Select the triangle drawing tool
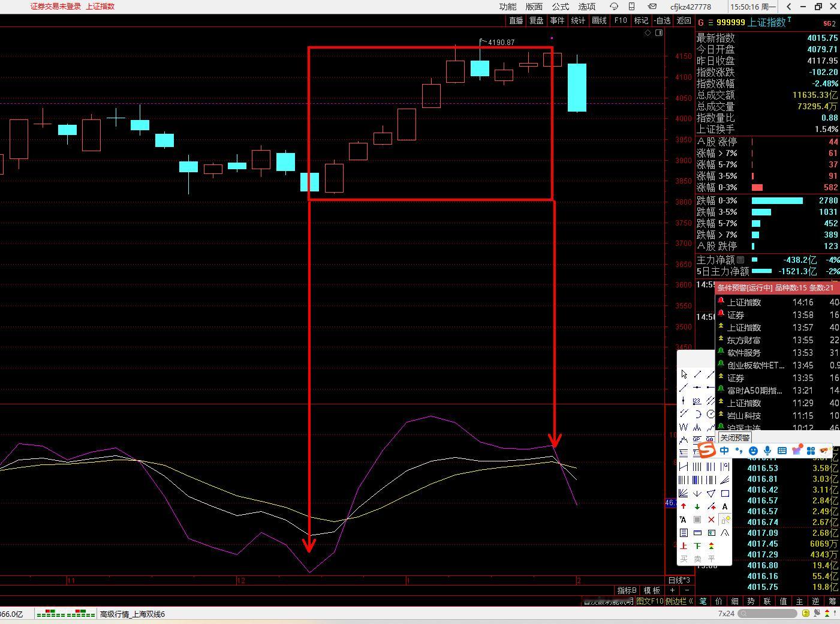Image resolution: width=840 pixels, height=624 pixels. [711, 493]
